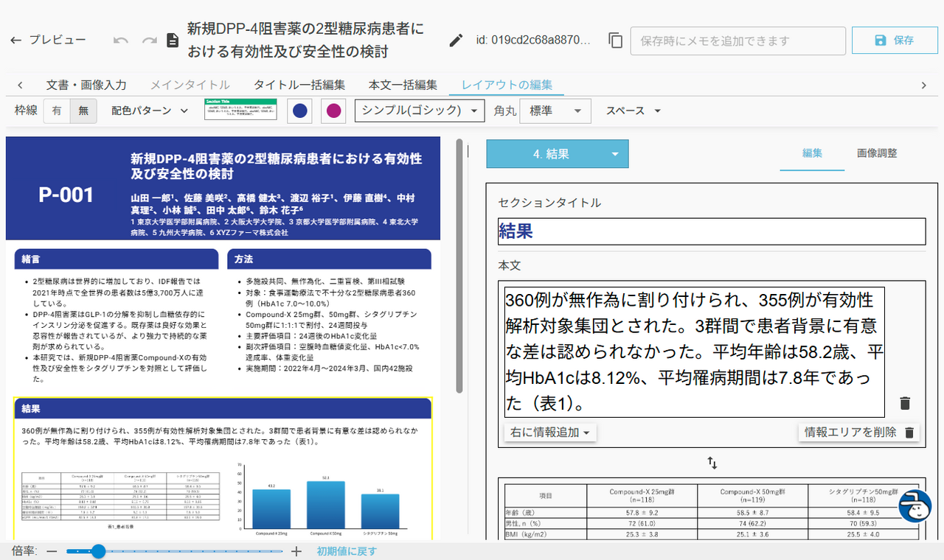Click the undo arrow icon
This screenshot has height=560, width=944.
[x=121, y=41]
